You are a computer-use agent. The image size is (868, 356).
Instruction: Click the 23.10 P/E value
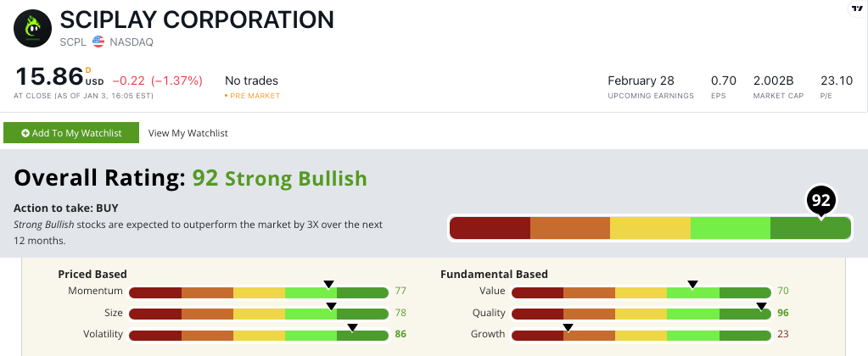point(837,81)
